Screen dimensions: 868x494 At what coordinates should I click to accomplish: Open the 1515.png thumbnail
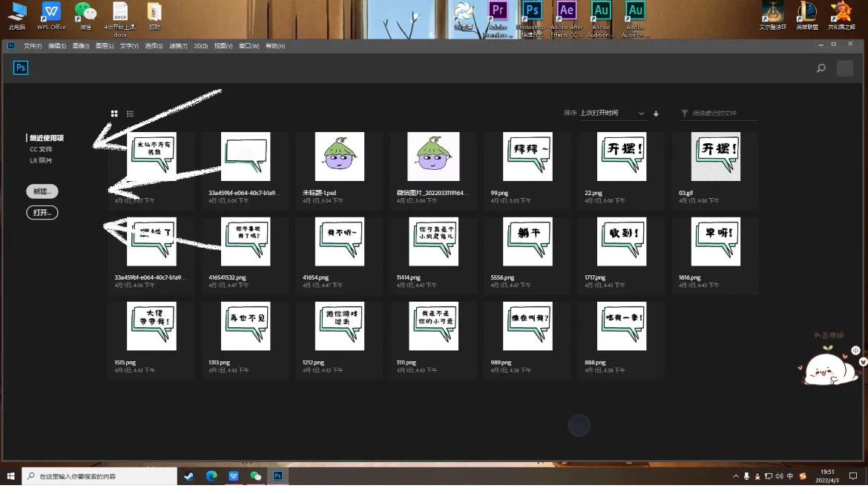click(x=151, y=326)
